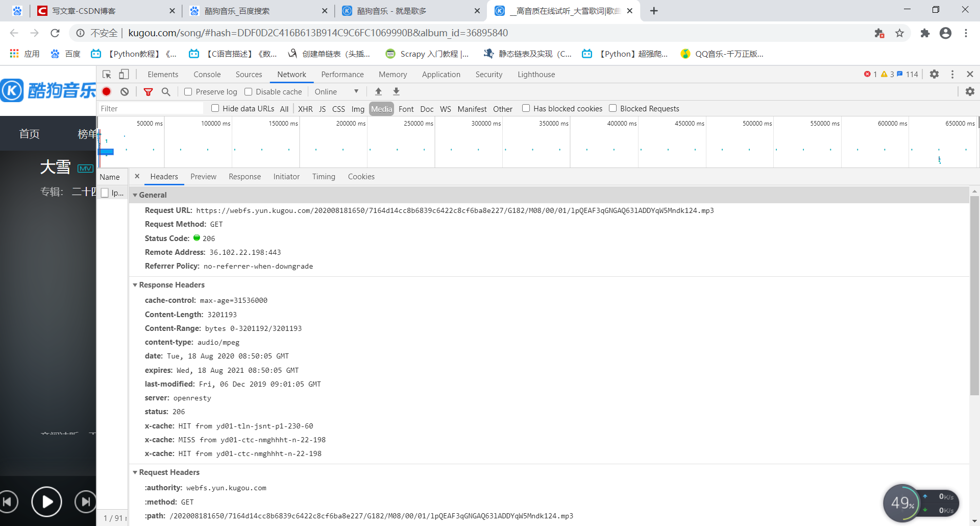Viewport: 980px width, 526px height.
Task: Collapse the Response Headers section
Action: pyautogui.click(x=135, y=285)
